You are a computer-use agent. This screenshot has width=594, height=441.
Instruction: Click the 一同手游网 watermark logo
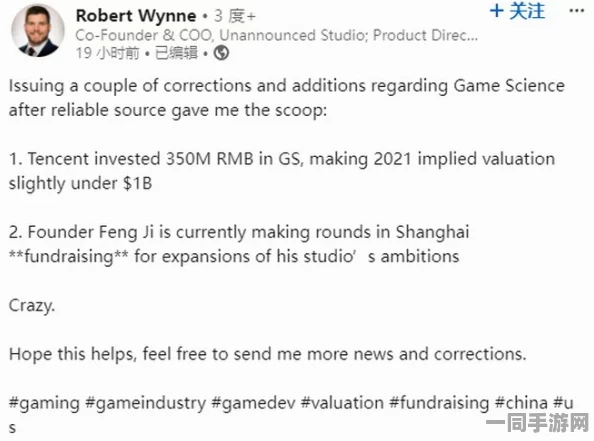pos(538,423)
